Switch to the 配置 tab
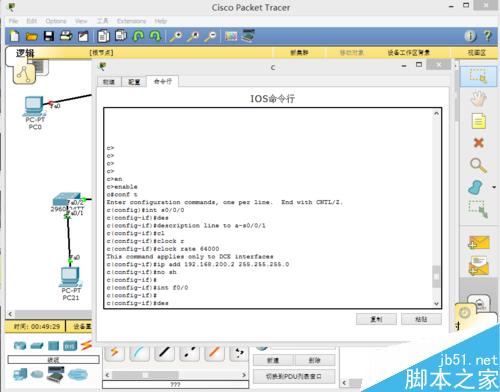 point(134,82)
